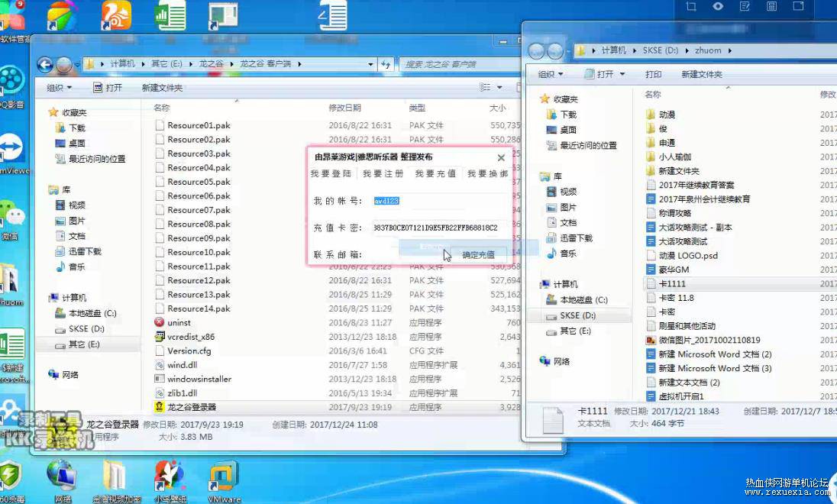The width and height of the screenshot is (837, 504).
Task: Open 组织 menu in left Explorer window
Action: tap(59, 88)
